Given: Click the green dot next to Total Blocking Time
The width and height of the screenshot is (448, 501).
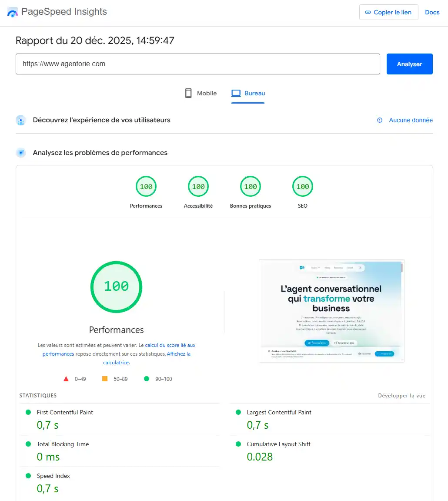Looking at the screenshot, I should (28, 444).
